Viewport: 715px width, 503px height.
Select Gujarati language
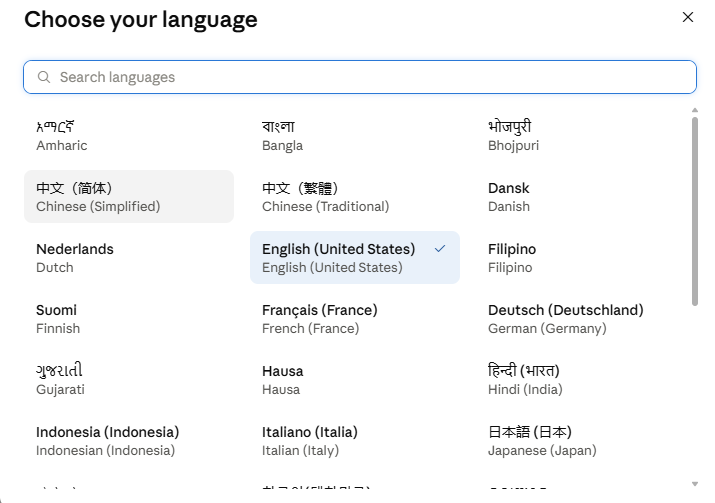(129, 379)
